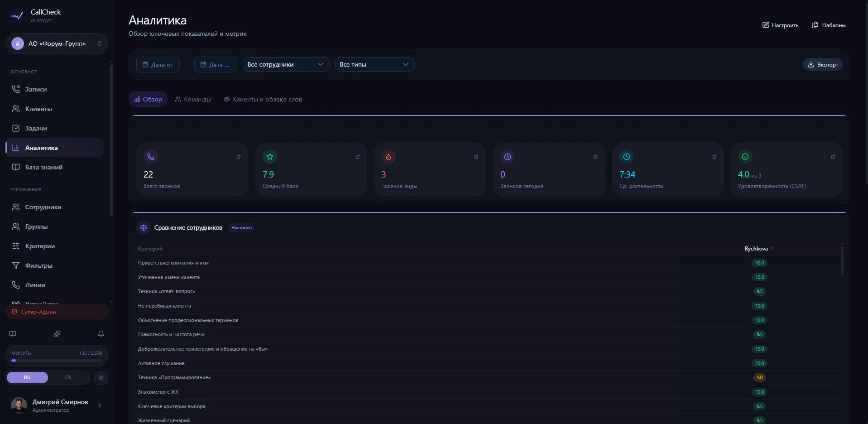Open the Все типы dropdown
Viewport: 868px width, 424px height.
point(374,64)
